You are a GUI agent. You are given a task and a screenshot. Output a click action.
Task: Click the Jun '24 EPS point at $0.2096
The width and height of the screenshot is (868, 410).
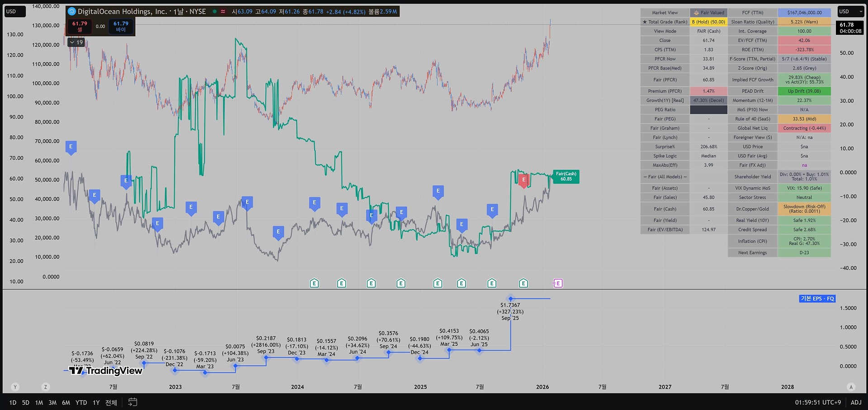(x=357, y=359)
